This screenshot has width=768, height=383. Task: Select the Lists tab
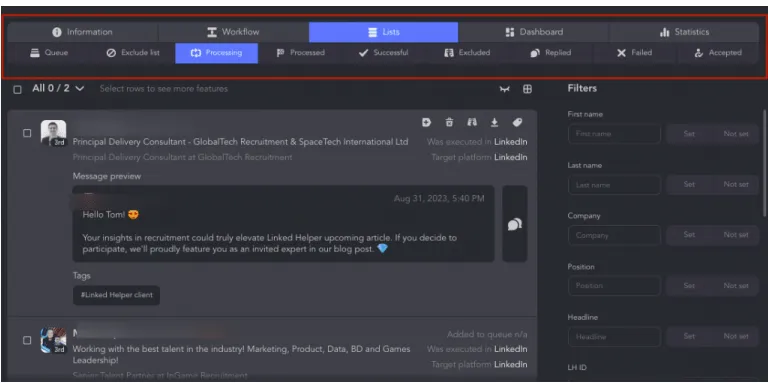pos(384,32)
